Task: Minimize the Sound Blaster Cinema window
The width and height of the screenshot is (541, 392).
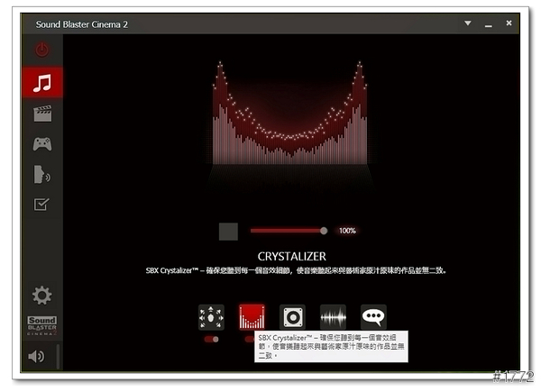Action: 488,25
